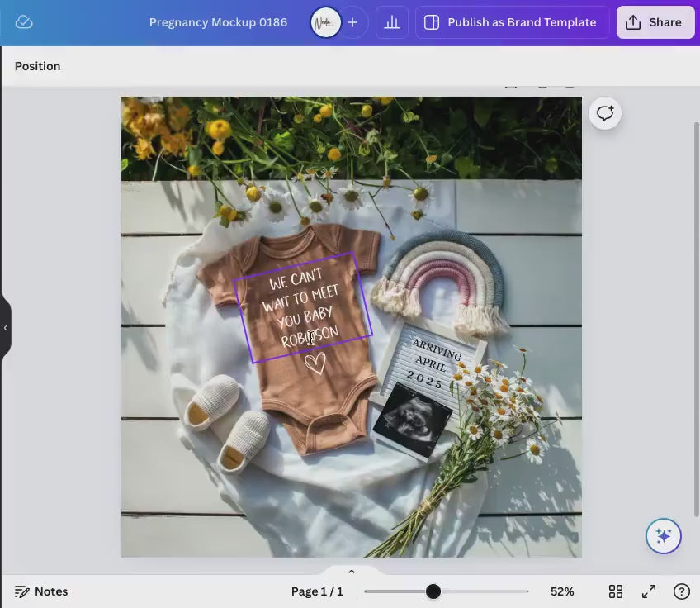Open the user profile avatar

click(x=325, y=22)
